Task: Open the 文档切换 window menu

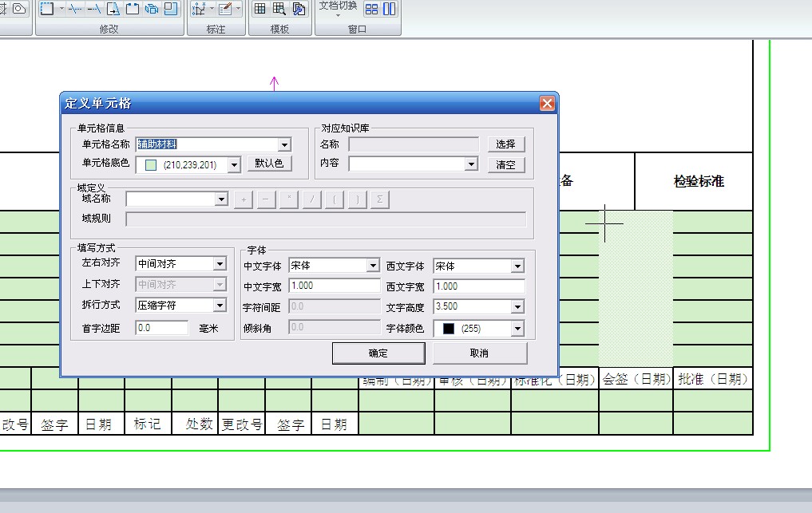Action: (x=338, y=8)
